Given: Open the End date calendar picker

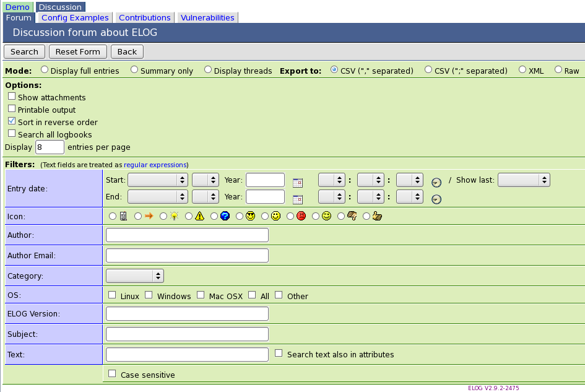Looking at the screenshot, I should pos(297,199).
